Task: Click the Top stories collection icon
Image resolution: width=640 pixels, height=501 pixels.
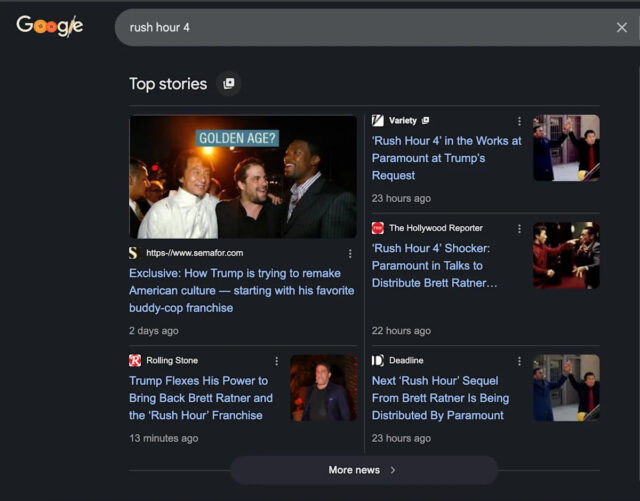Action: pos(228,84)
